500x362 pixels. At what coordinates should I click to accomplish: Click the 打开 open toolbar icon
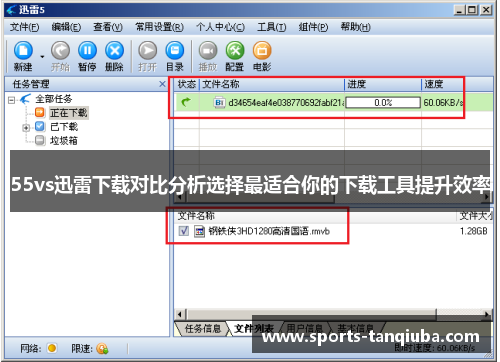point(148,51)
